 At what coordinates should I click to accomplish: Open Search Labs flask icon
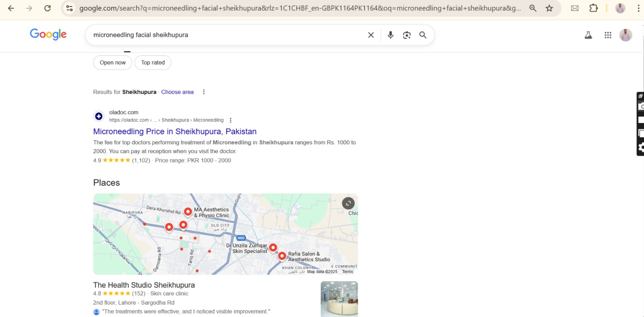click(x=588, y=35)
